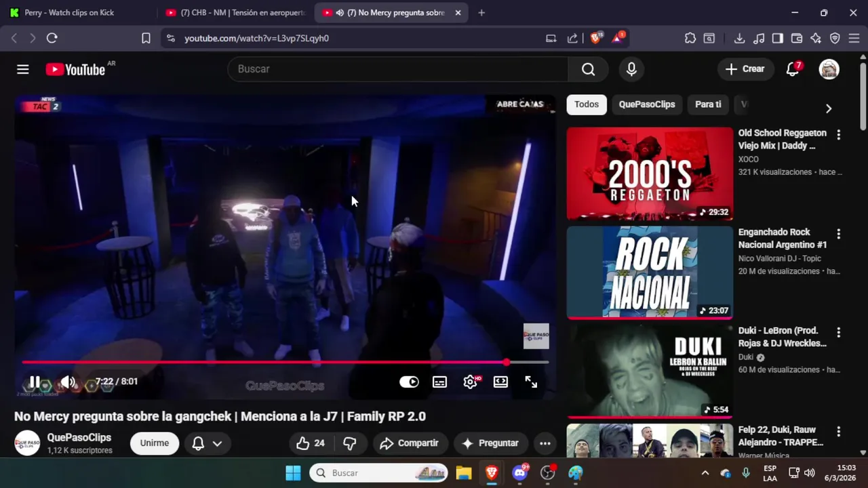This screenshot has height=488, width=868.
Task: Open the Windows Start menu
Action: tap(293, 472)
